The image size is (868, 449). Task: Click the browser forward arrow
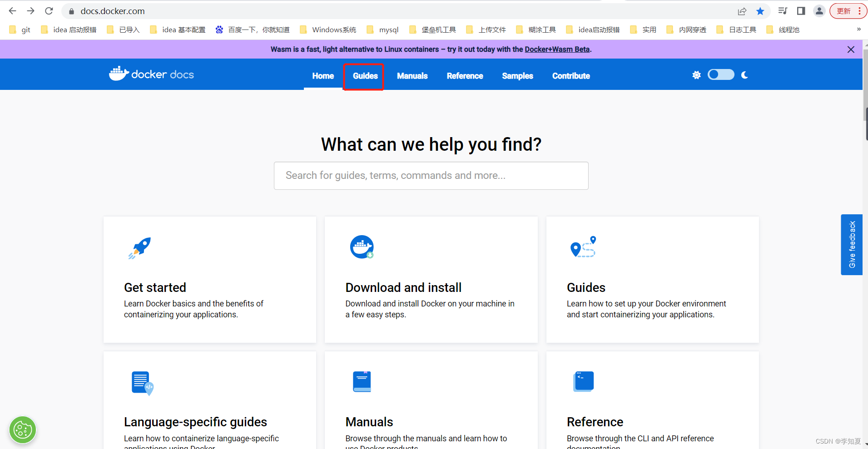pyautogui.click(x=30, y=11)
